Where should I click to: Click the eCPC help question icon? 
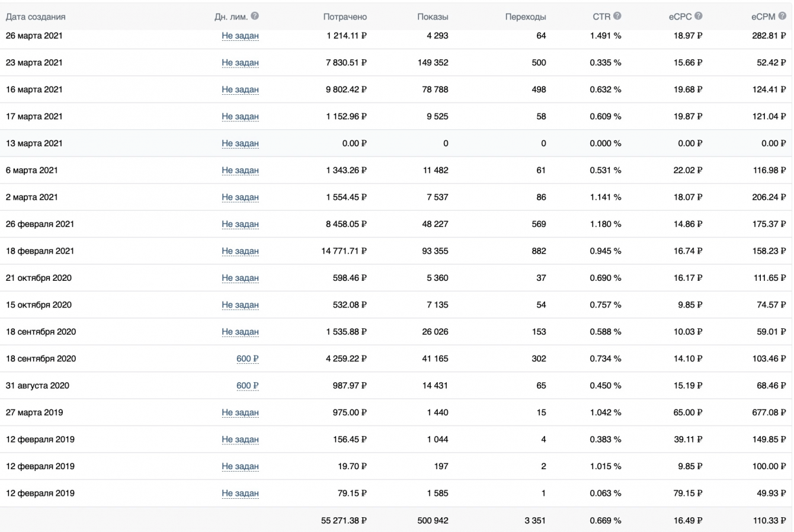click(699, 17)
